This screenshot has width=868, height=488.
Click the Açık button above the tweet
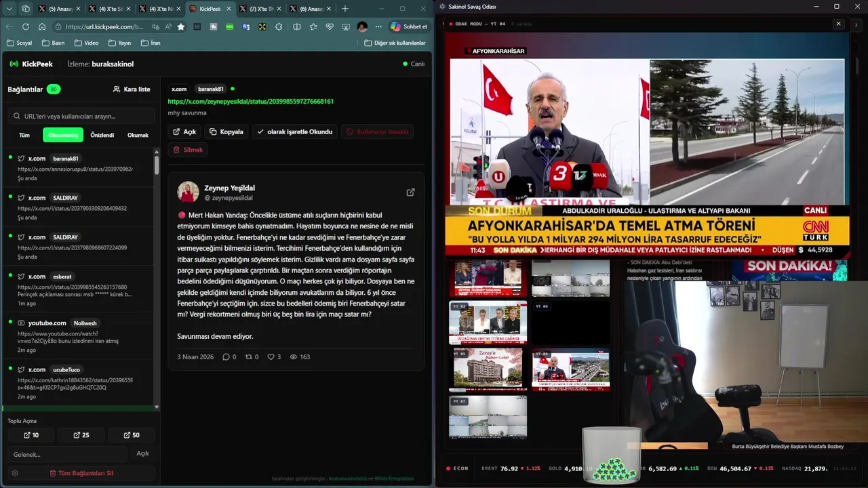tap(184, 131)
